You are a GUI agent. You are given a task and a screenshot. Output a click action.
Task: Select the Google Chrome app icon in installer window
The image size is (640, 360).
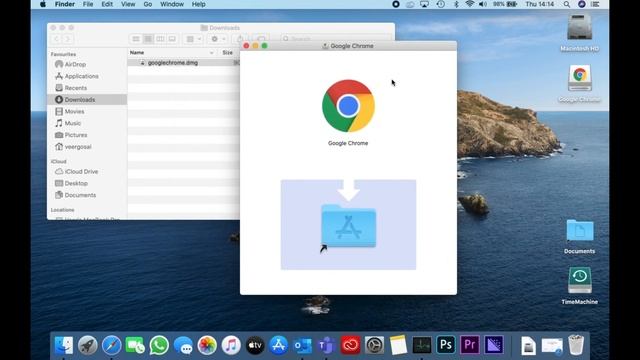[x=348, y=106]
